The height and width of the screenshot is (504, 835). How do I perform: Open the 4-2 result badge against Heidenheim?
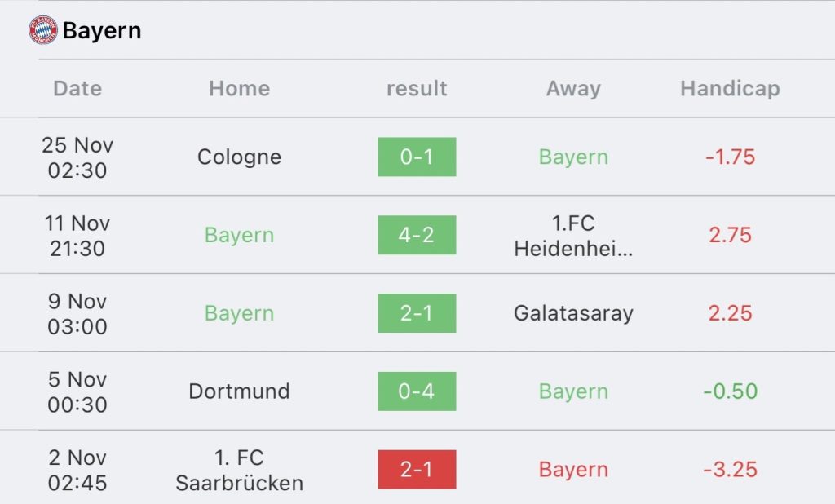click(x=417, y=235)
